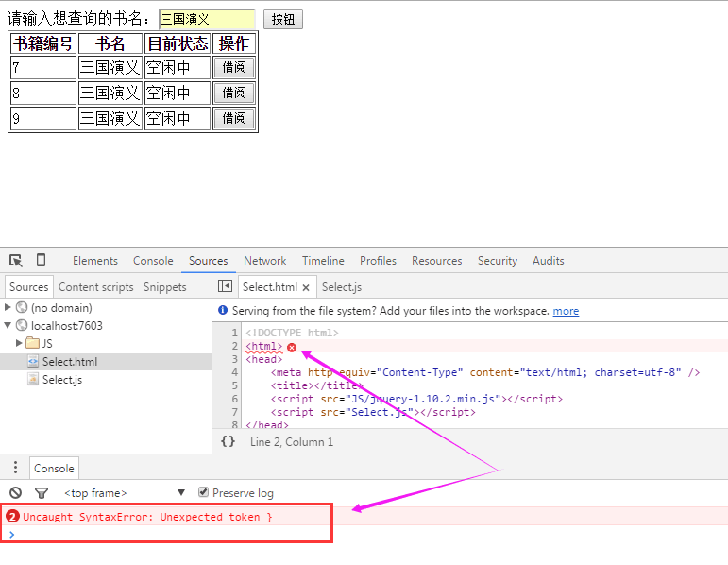Viewport: 728px width, 565px height.
Task: Click line number 4 in the gutter
Action: [x=234, y=372]
